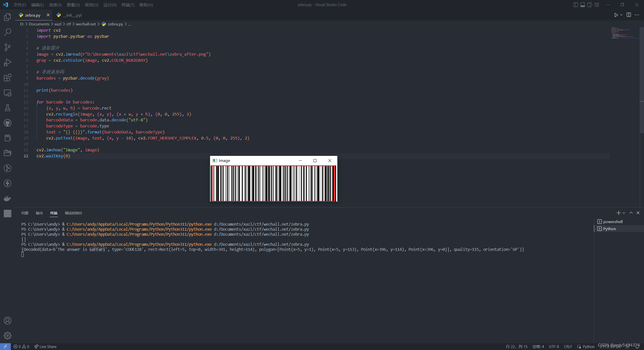Change indentation setting 空格: 4

pyautogui.click(x=538, y=347)
